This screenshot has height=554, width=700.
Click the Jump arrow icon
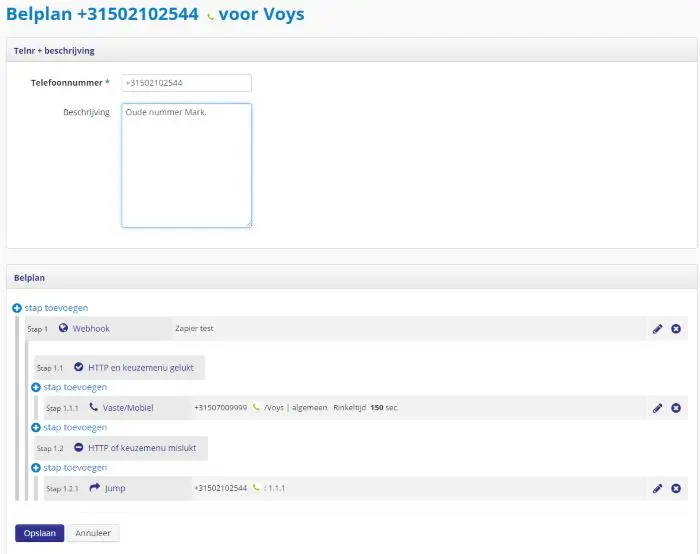pos(94,487)
